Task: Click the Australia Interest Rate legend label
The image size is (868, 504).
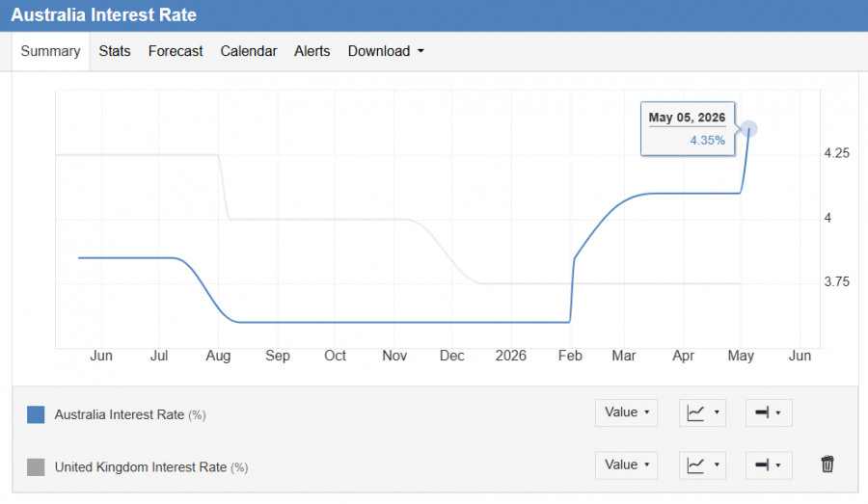Action: click(x=130, y=415)
